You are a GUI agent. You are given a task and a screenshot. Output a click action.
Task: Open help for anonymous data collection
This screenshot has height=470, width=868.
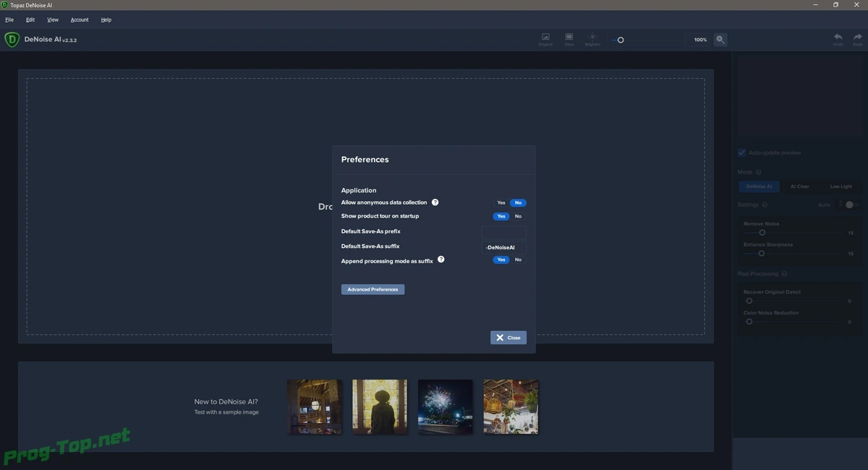point(435,202)
